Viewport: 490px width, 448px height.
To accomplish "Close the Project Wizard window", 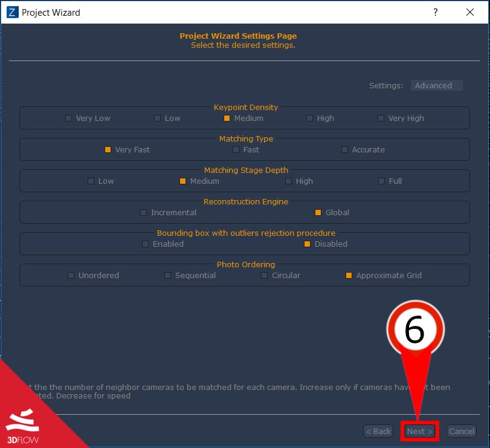I will tap(469, 12).
